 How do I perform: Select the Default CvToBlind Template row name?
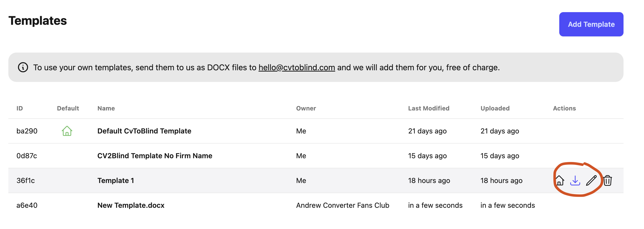[x=144, y=131]
